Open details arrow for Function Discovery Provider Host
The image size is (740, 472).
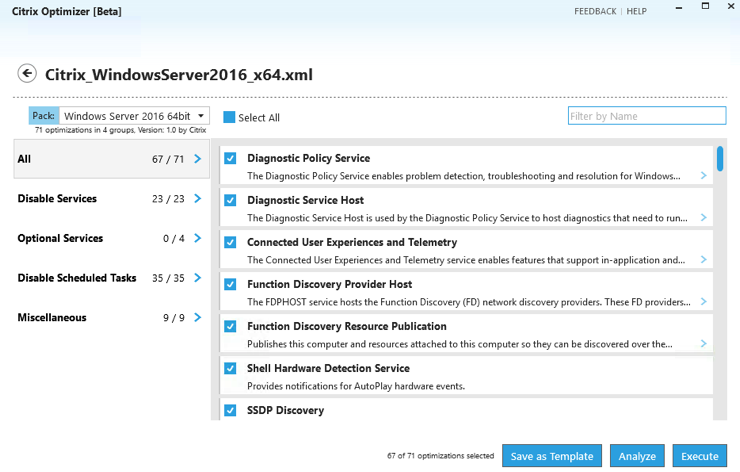click(704, 302)
